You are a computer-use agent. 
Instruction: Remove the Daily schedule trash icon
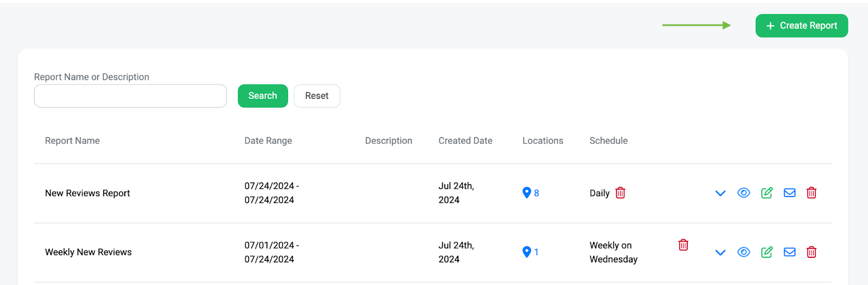(x=620, y=193)
